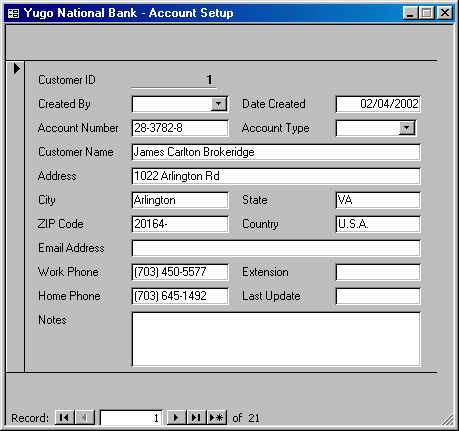
Task: Click the Work Phone field
Action: (x=180, y=272)
